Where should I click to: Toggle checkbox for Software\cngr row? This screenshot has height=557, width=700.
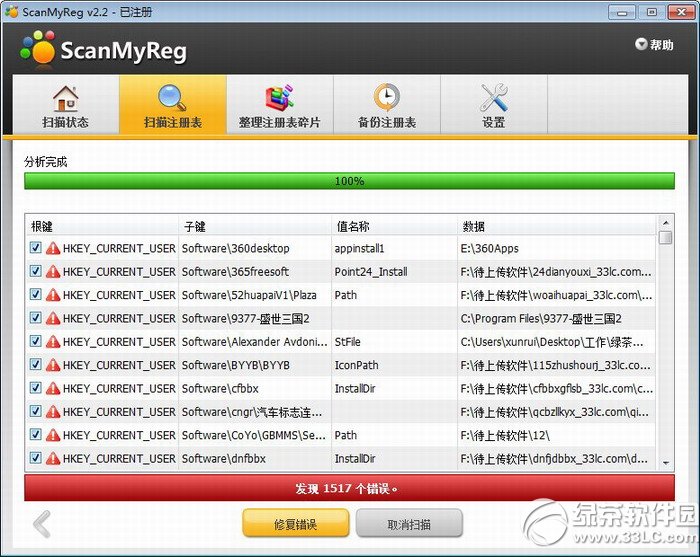click(x=36, y=412)
